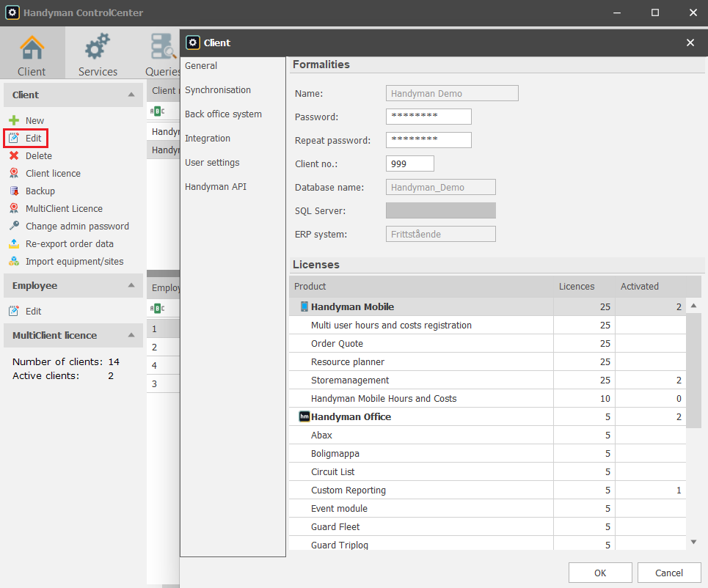Select the Storemanagement license row
This screenshot has width=708, height=588.
click(488, 381)
